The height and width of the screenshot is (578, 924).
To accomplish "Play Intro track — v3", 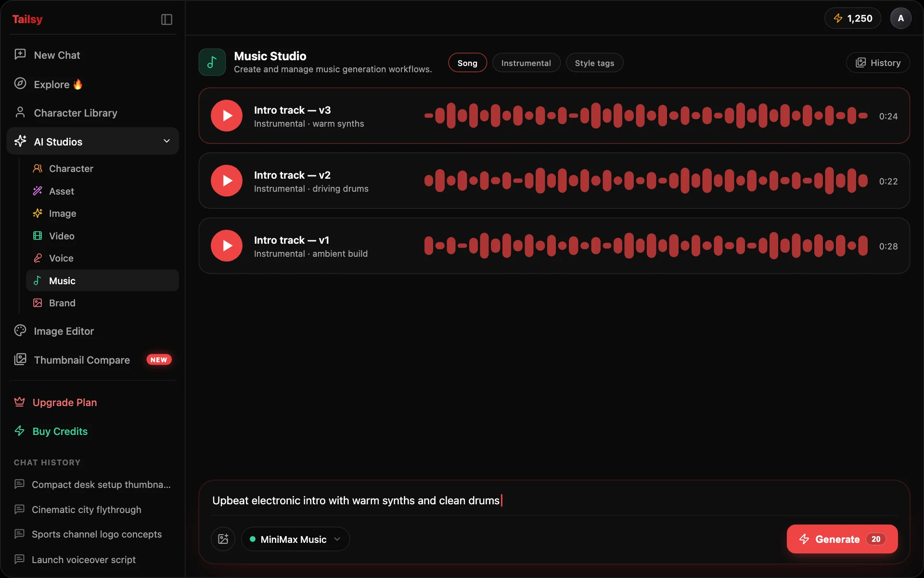I will tap(227, 116).
